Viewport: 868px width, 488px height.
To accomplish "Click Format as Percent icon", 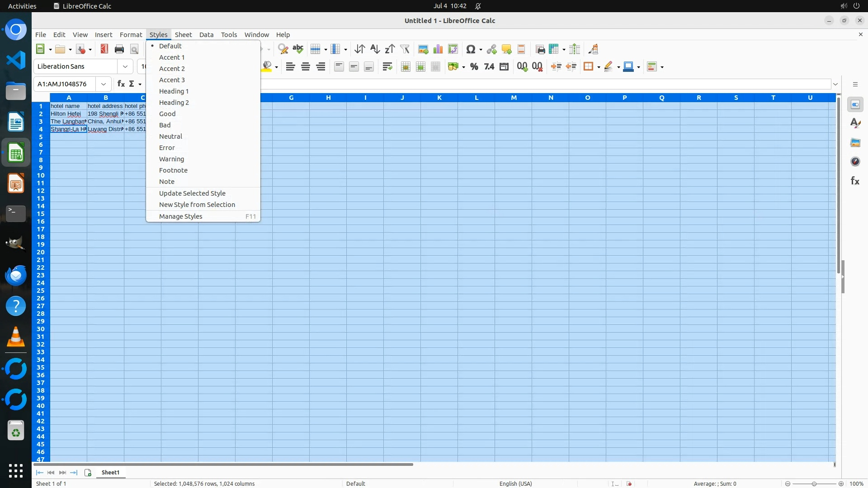I will 474,67.
